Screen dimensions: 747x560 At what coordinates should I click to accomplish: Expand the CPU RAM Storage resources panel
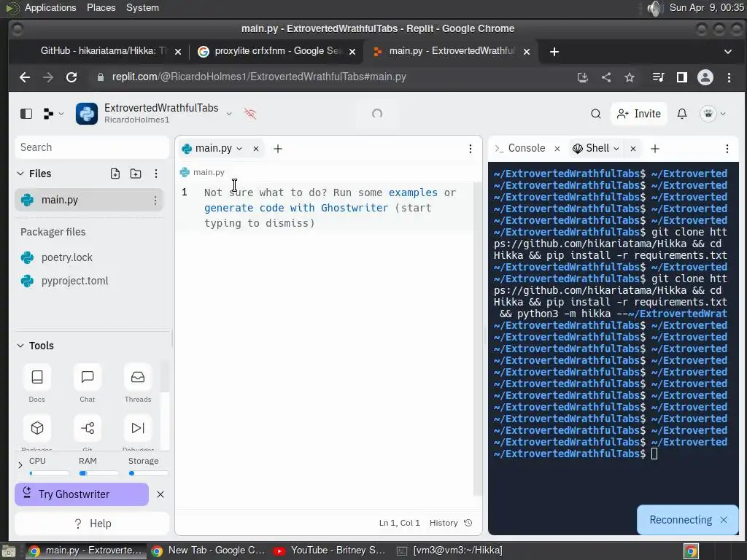(20, 464)
